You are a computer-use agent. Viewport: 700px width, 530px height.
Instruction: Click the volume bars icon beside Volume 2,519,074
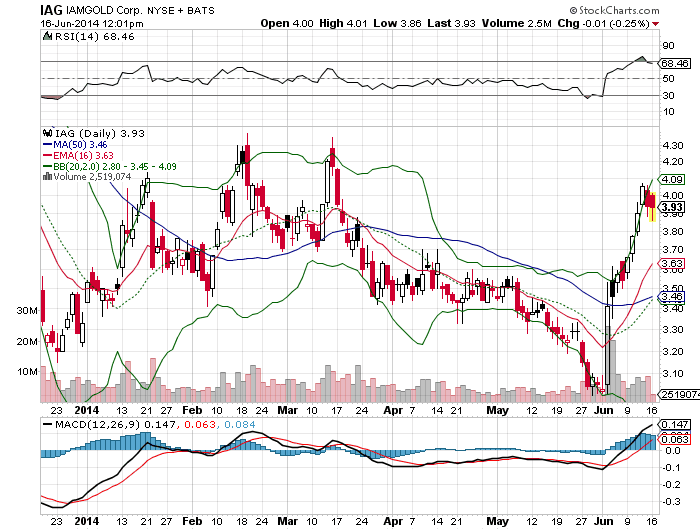click(47, 176)
